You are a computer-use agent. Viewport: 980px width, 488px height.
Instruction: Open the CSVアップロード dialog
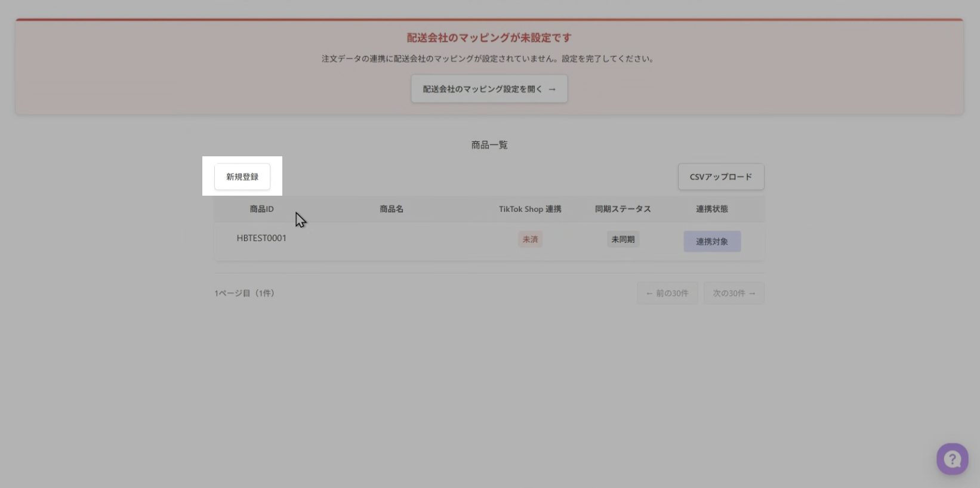coord(721,177)
